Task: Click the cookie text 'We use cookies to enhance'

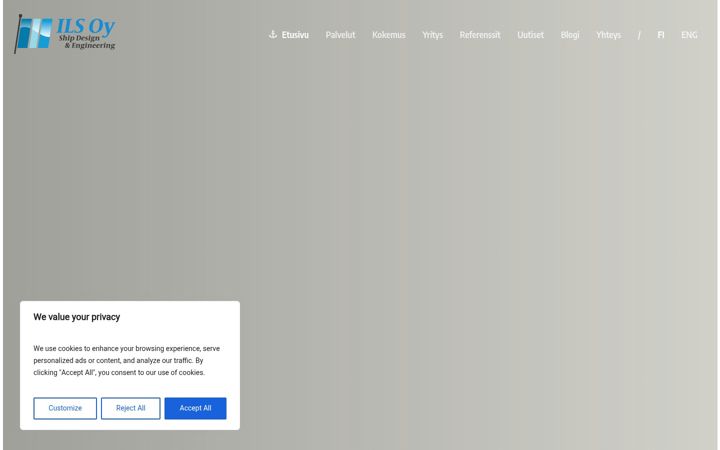Action: tap(75, 349)
